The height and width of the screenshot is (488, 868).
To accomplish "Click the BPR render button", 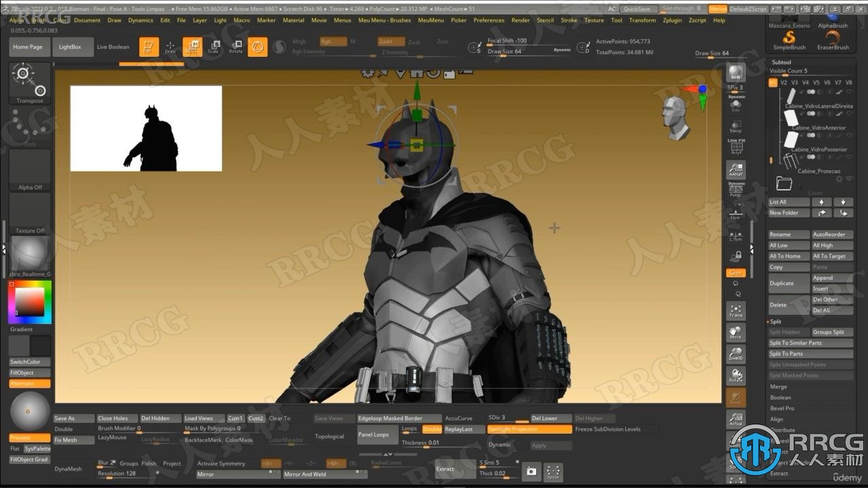I will click(736, 73).
